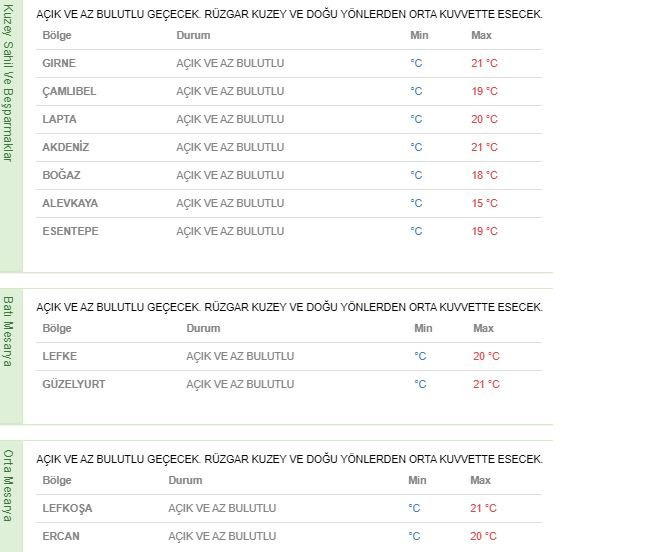
Task: Click GÜZELYURT's 21 °C max temperature
Action: tap(486, 384)
